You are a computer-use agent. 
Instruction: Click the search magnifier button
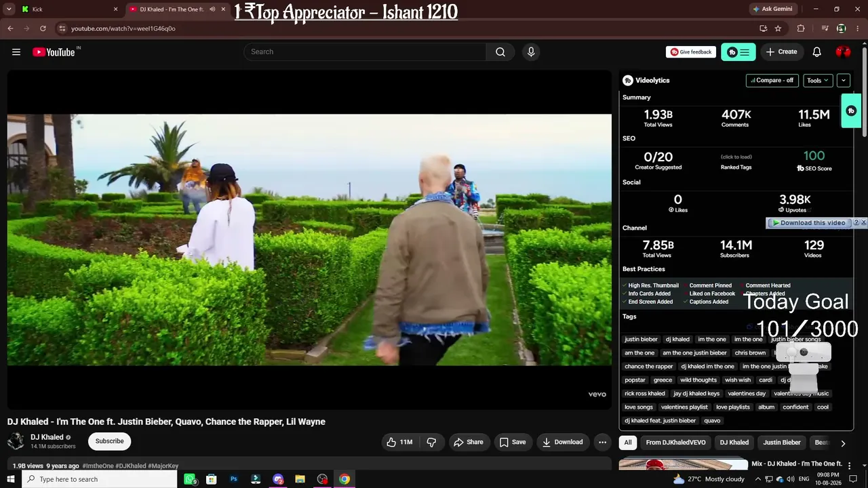(500, 52)
